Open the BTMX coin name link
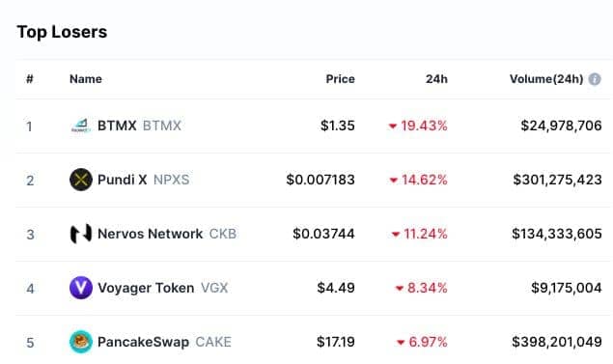Screen dimensions: 613x364 point(117,126)
